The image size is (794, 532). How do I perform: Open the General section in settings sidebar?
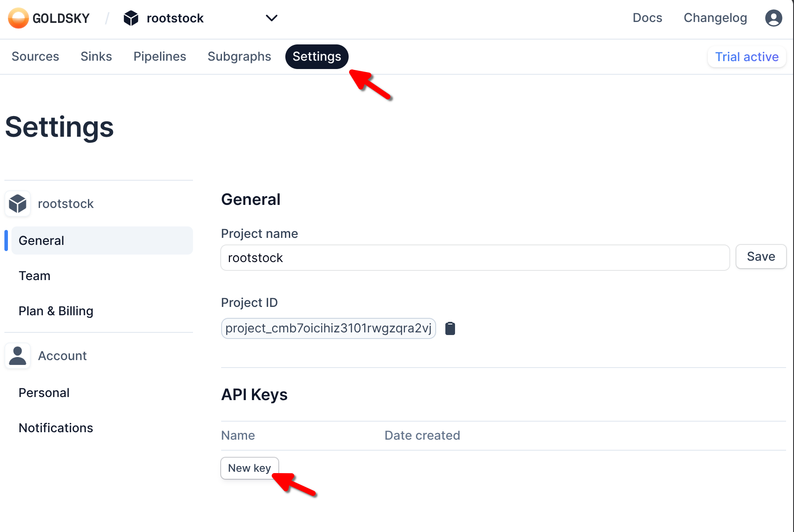41,240
